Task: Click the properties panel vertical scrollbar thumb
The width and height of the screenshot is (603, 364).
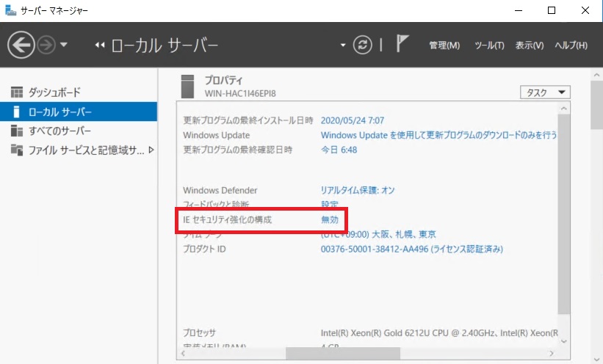Action: point(564,214)
